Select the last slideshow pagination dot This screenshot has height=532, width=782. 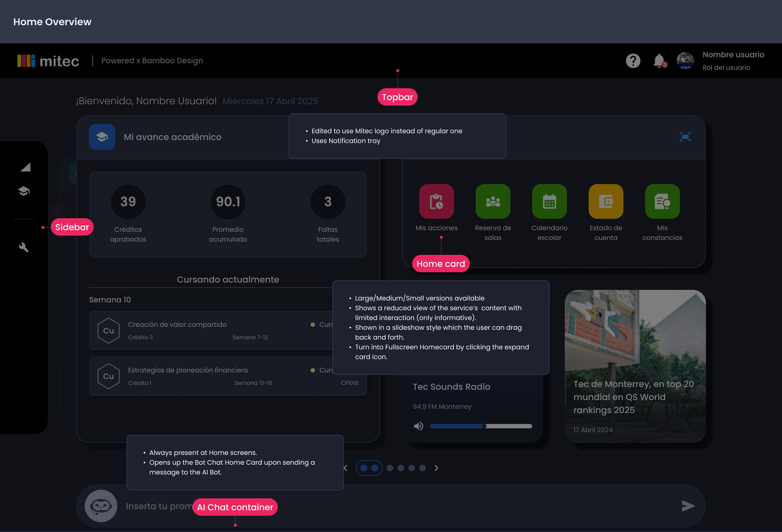[x=422, y=468]
